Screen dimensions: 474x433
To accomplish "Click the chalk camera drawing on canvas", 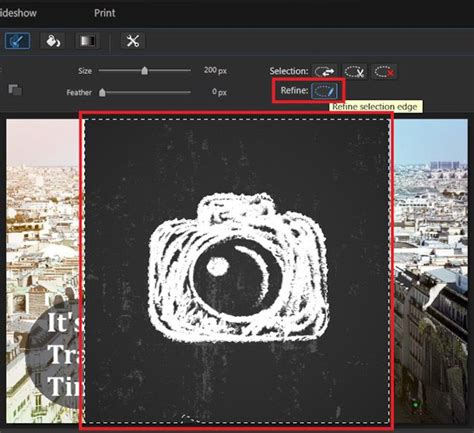I will [x=239, y=268].
